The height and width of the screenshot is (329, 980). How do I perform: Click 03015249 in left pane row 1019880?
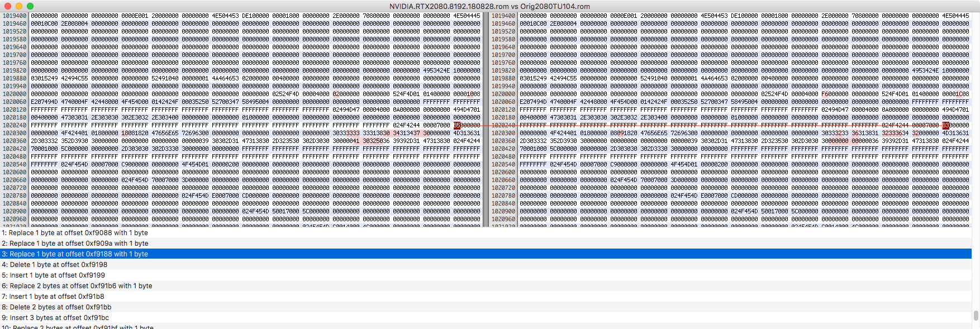(x=44, y=78)
